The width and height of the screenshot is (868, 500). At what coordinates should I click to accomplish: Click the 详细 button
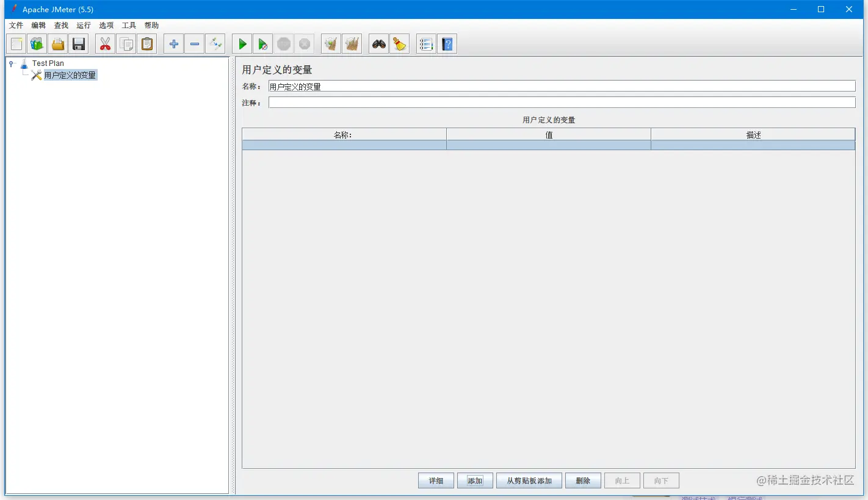(x=436, y=480)
